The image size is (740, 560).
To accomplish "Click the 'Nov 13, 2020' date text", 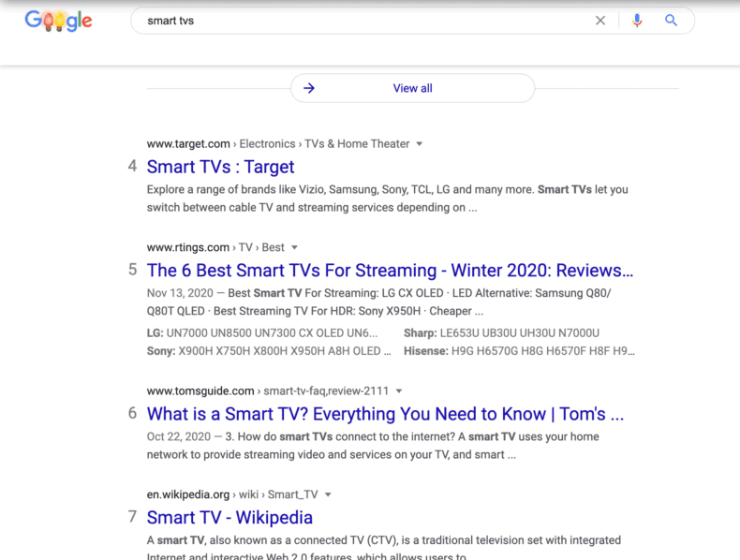I will coord(180,293).
